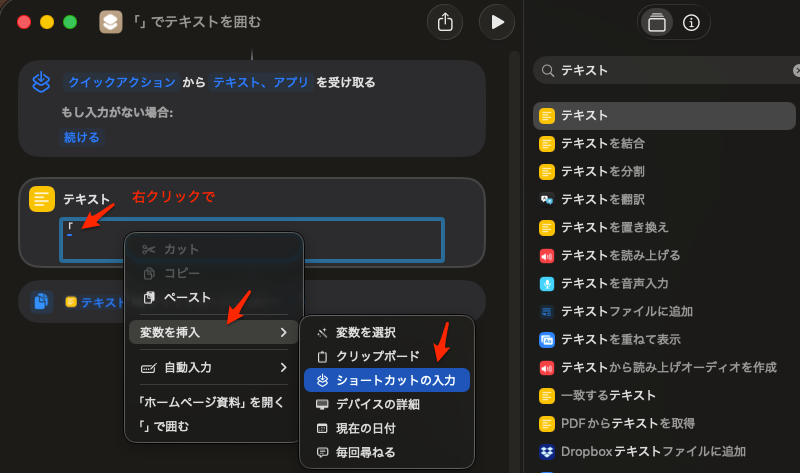Click the テキストを置き換え action icon
The width and height of the screenshot is (800, 473).
point(547,228)
